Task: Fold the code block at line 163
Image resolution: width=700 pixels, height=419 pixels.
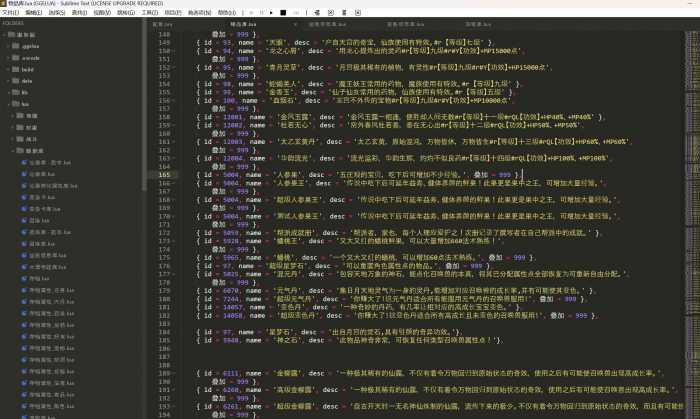Action: click(174, 158)
